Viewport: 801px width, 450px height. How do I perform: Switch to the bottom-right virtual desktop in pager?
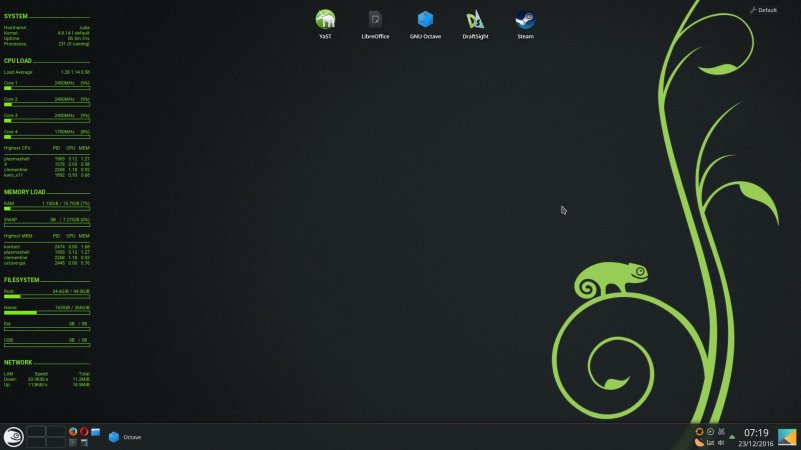pos(56,442)
